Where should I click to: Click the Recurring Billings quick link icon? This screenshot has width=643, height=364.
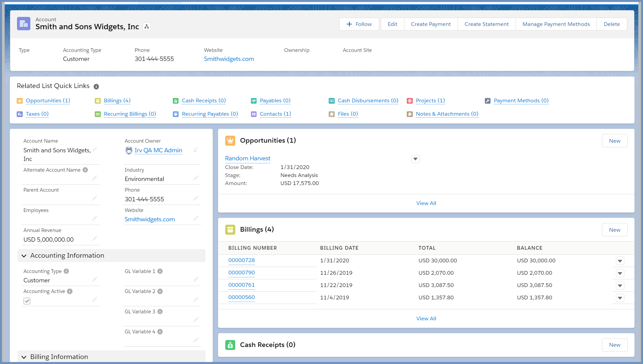(x=98, y=114)
